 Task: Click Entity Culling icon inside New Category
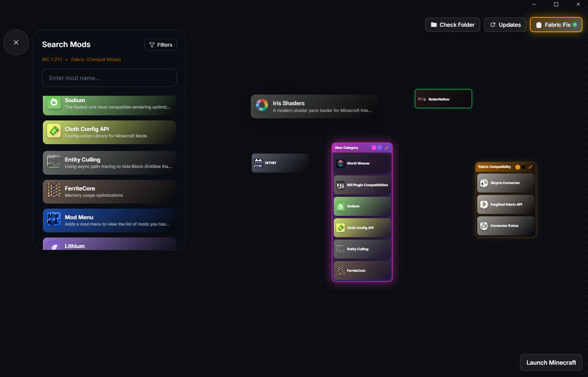click(340, 249)
